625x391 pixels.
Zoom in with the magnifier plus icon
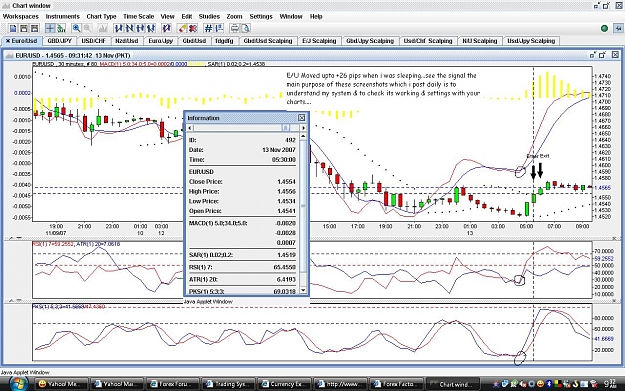click(76, 28)
